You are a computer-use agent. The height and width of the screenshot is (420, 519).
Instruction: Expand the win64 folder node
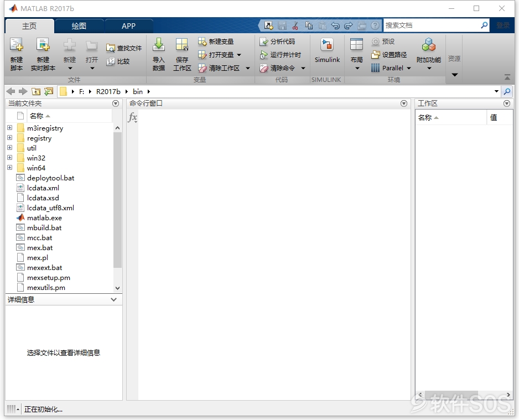pyautogui.click(x=9, y=168)
